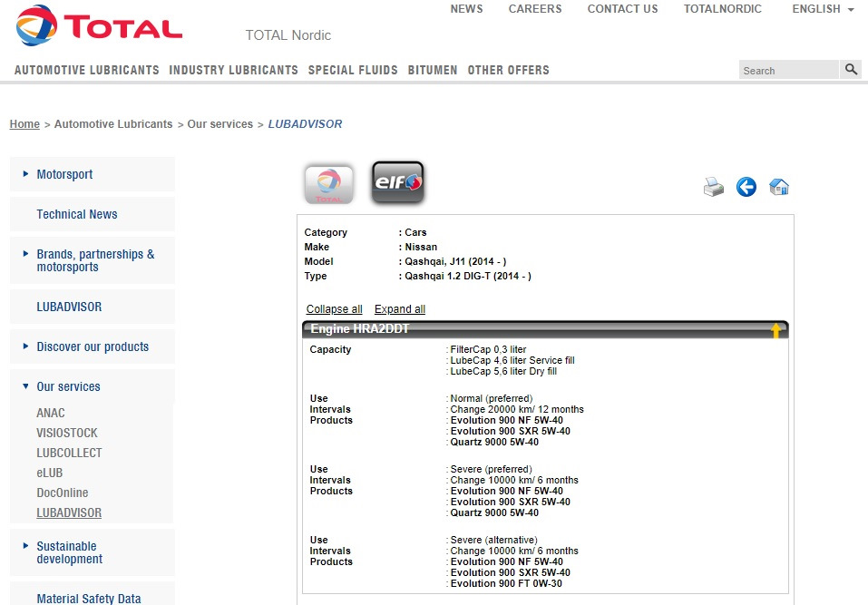
Task: Open LUBCOLLECT service link
Action: [69, 453]
